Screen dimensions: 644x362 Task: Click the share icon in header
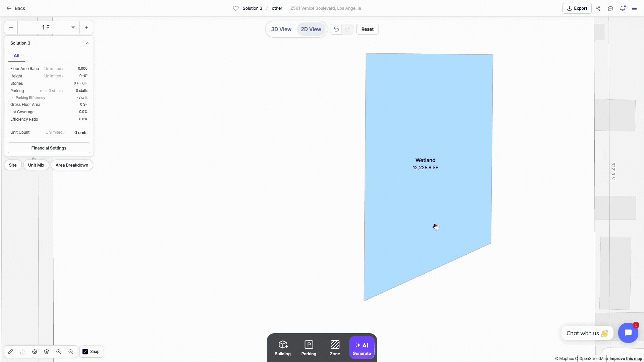point(598,8)
